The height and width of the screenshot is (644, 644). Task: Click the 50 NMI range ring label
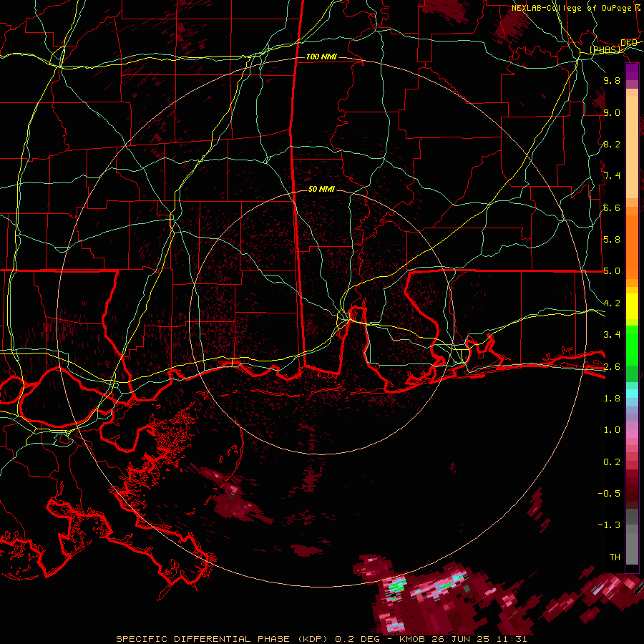pyautogui.click(x=321, y=189)
